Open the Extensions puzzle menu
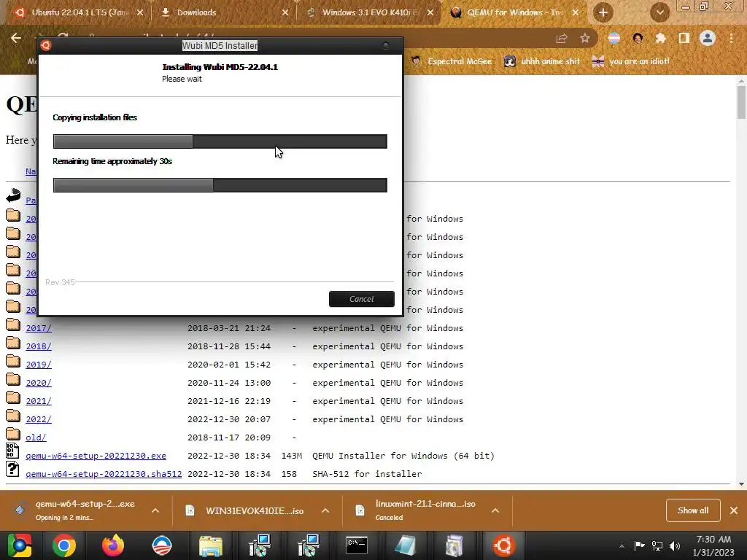Screen dimensions: 747x560 (x=660, y=38)
